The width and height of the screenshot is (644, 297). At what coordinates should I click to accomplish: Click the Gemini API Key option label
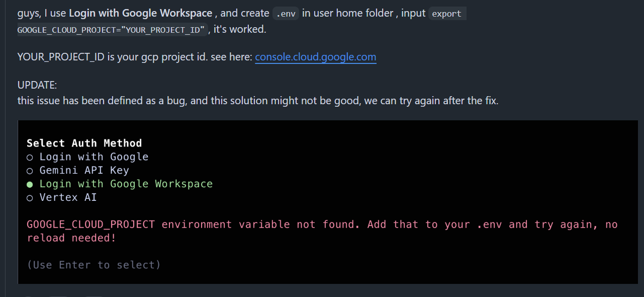(84, 171)
